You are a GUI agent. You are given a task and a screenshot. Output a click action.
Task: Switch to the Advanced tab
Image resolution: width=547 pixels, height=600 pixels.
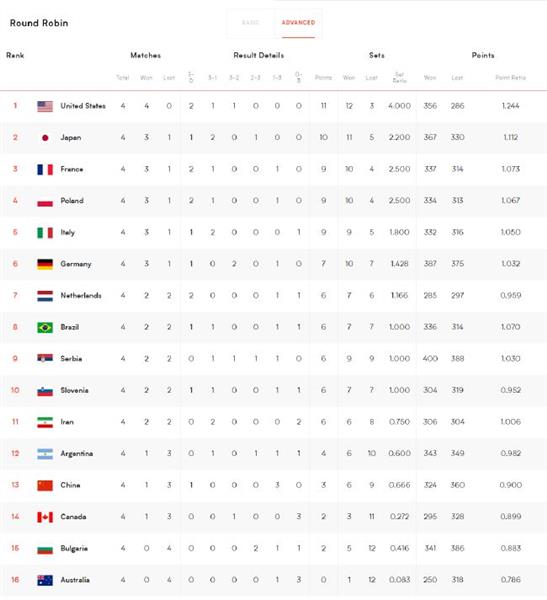[x=298, y=23]
